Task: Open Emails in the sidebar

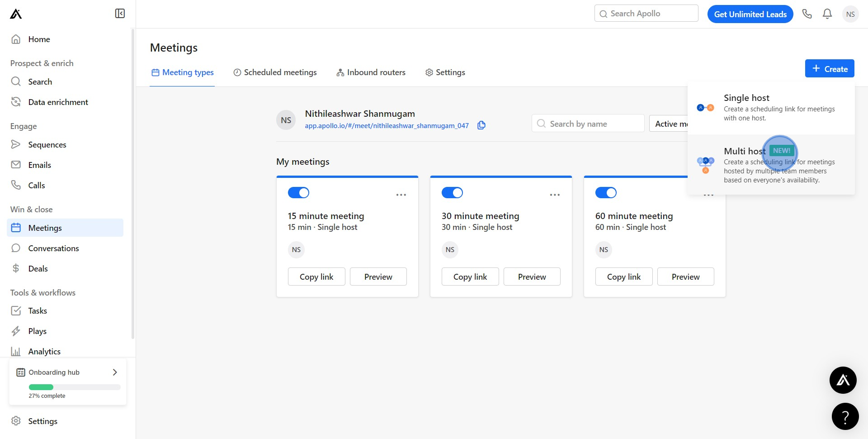Action: tap(65, 165)
